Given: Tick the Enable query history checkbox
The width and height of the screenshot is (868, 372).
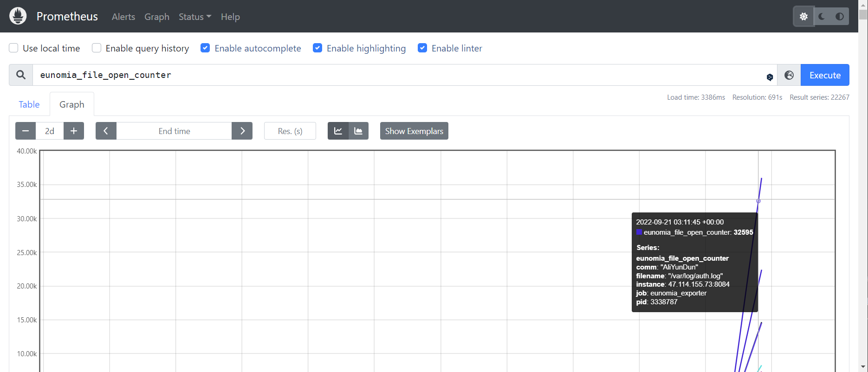Looking at the screenshot, I should (97, 48).
